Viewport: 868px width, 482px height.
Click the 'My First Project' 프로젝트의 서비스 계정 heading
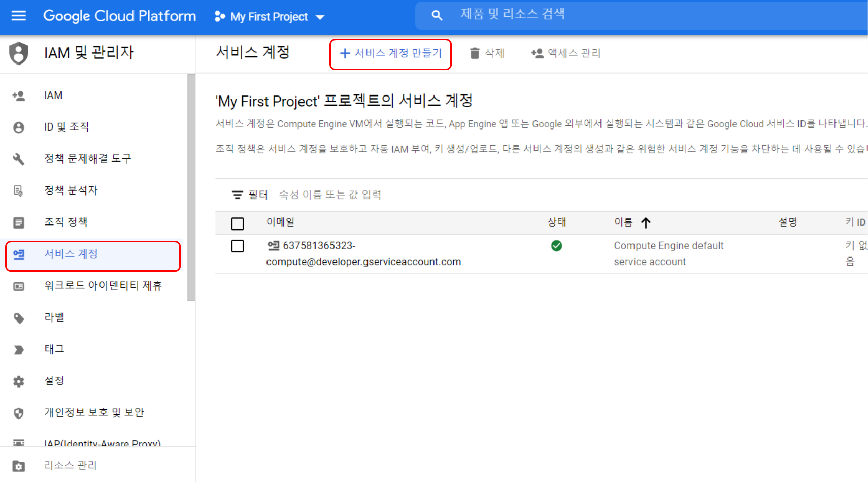[344, 101]
